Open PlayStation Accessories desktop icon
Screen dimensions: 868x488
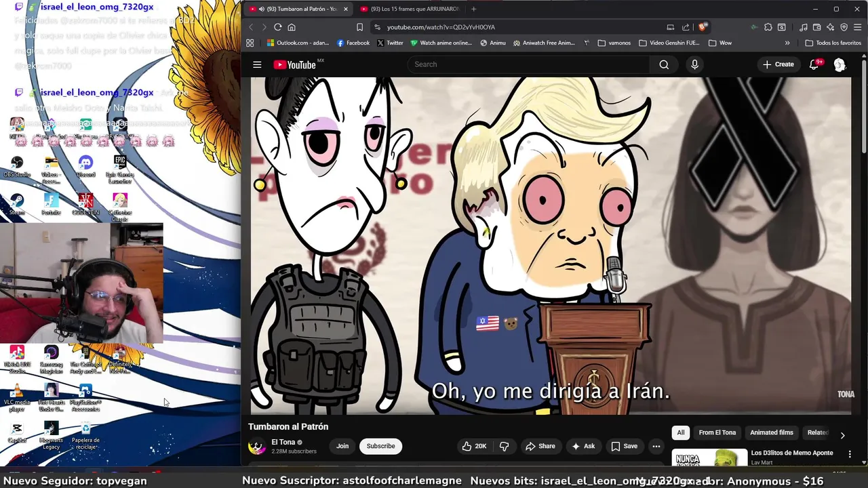pos(85,398)
